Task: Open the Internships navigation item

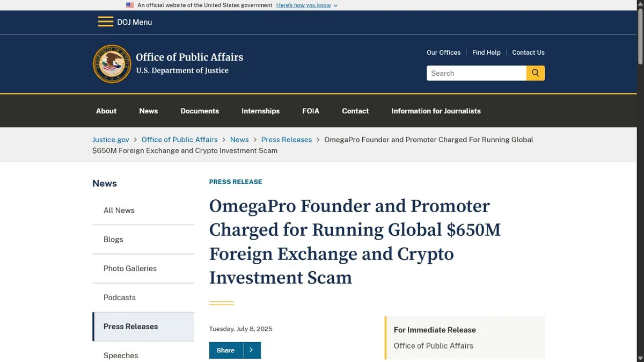Action: pyautogui.click(x=261, y=111)
